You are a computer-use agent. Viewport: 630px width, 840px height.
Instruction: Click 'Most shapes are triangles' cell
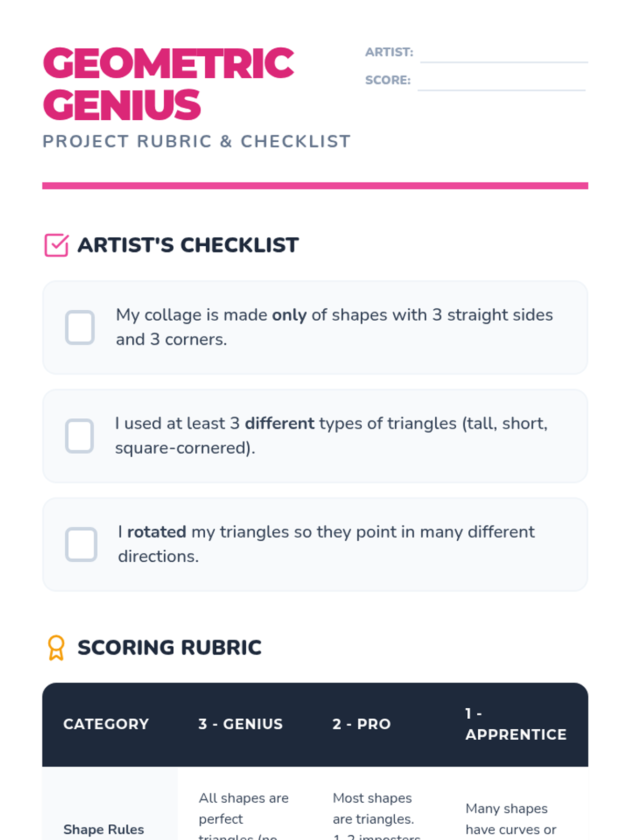373,808
